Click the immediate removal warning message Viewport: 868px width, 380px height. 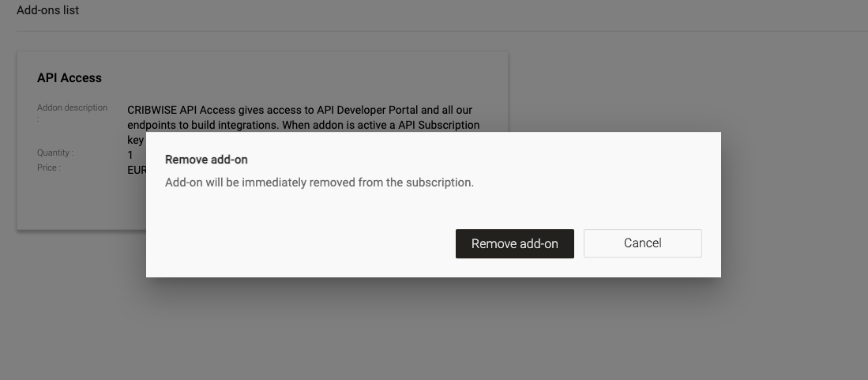tap(319, 182)
